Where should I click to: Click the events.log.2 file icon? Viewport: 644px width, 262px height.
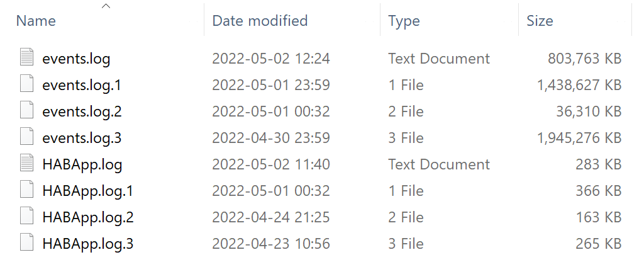click(26, 111)
